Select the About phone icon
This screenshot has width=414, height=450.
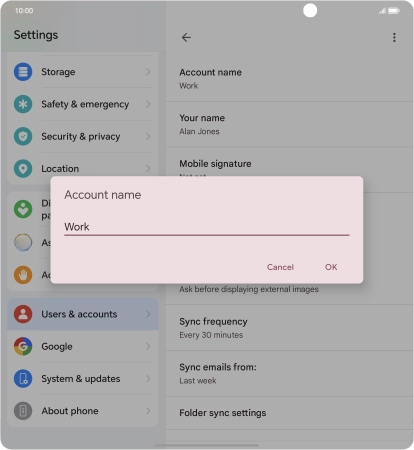pos(23,411)
